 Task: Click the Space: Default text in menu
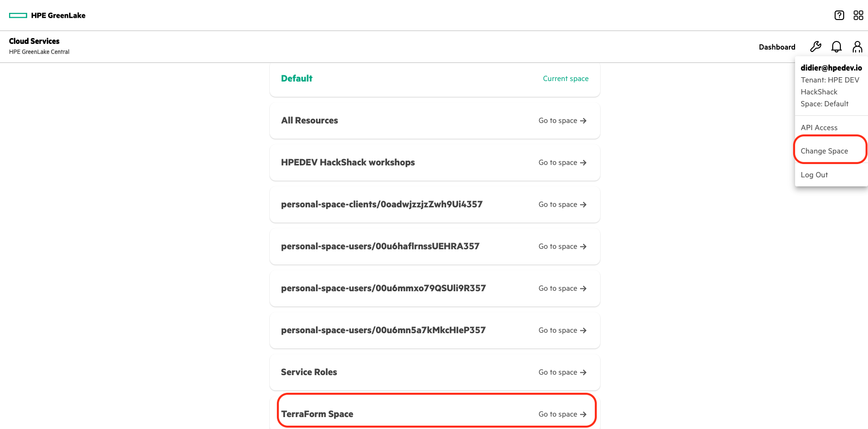(825, 104)
